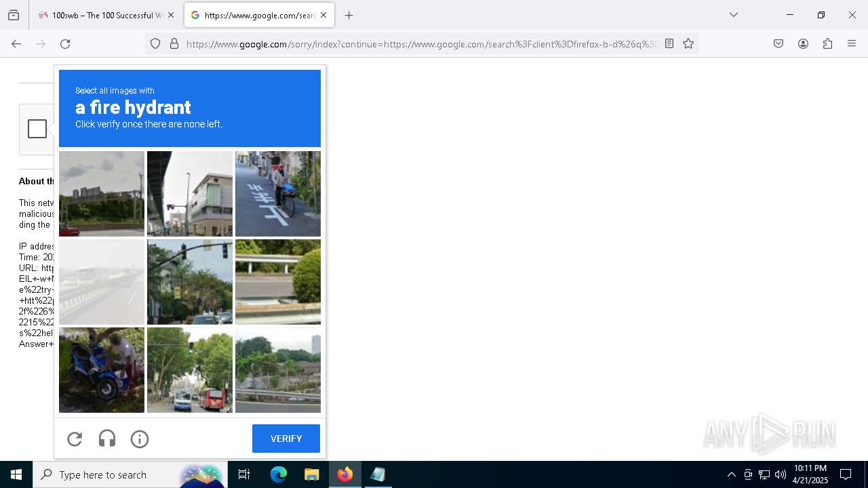Click the taskbar search box

coord(130,474)
